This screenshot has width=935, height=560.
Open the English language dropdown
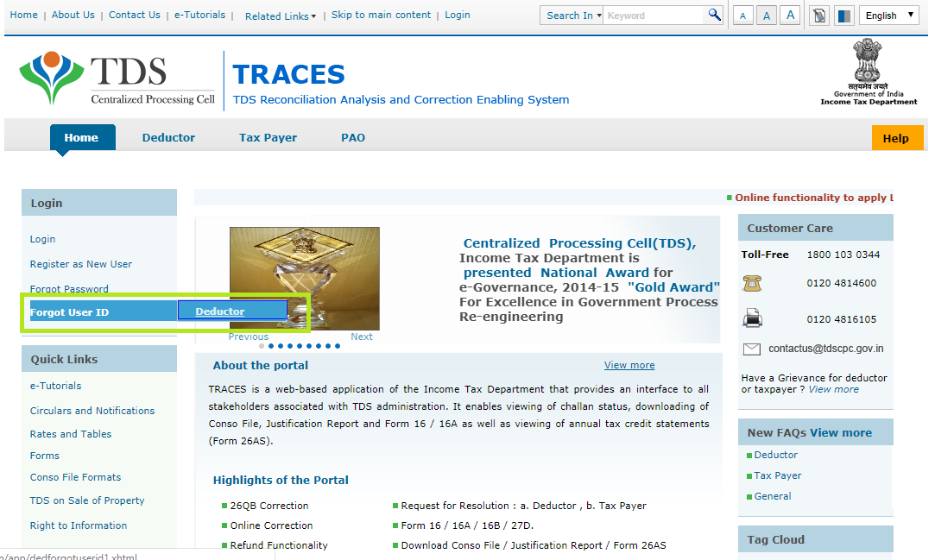(x=889, y=16)
